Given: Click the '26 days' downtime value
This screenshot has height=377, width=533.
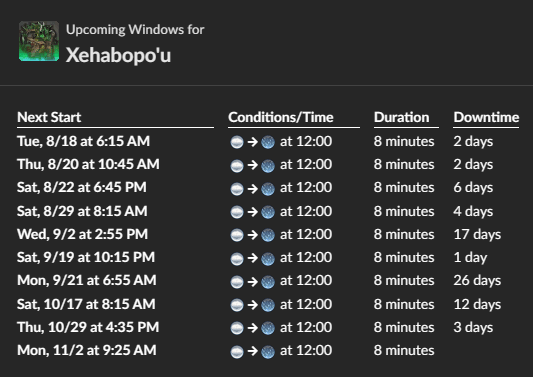Looking at the screenshot, I should coord(477,280).
